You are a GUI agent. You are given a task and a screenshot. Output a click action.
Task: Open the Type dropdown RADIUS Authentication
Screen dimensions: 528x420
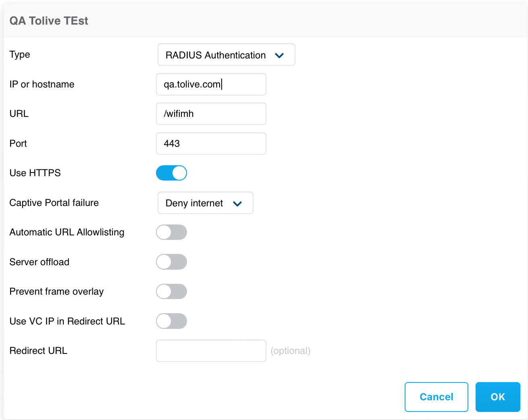coord(226,54)
